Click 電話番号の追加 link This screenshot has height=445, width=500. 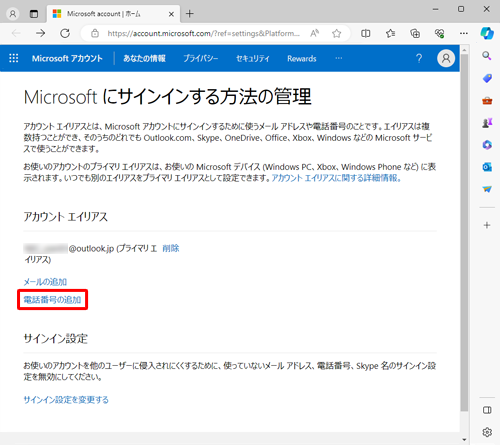coord(52,300)
